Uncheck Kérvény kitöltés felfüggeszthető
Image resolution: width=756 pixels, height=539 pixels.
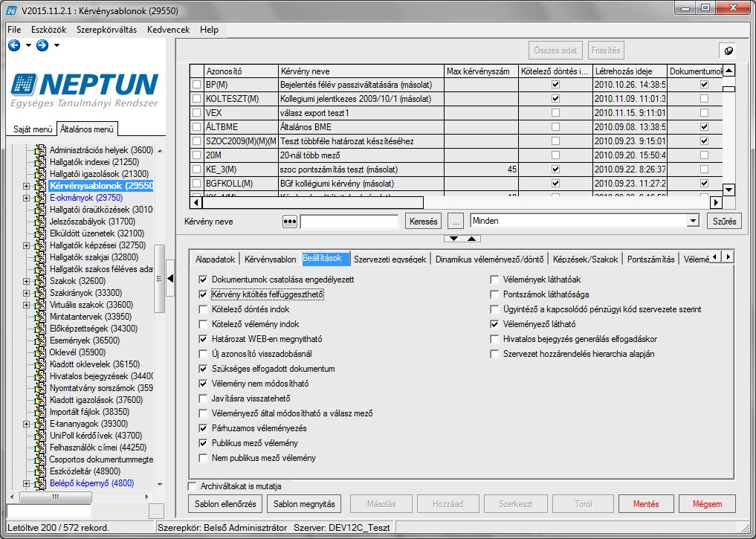point(203,294)
